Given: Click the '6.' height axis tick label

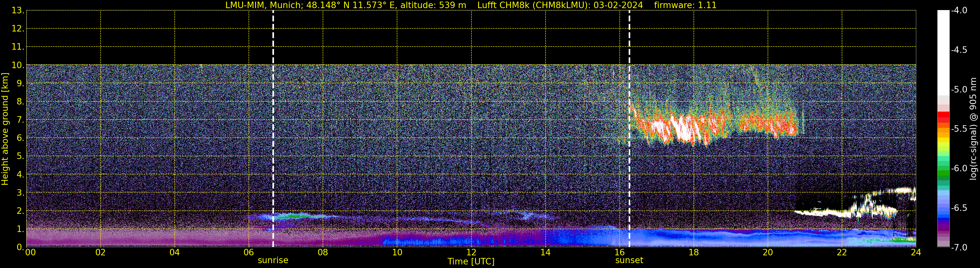Looking at the screenshot, I should (20, 138).
